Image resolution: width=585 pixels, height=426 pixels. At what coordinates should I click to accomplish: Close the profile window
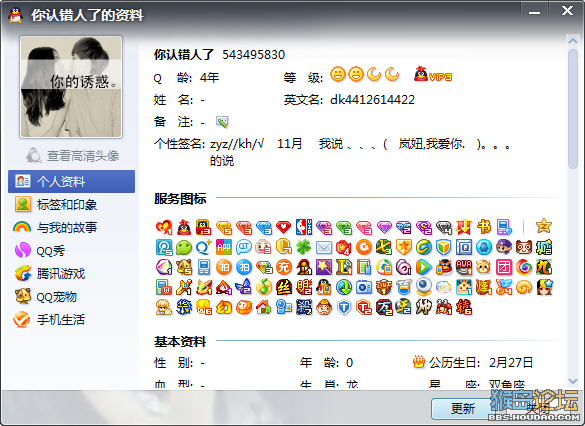point(567,11)
